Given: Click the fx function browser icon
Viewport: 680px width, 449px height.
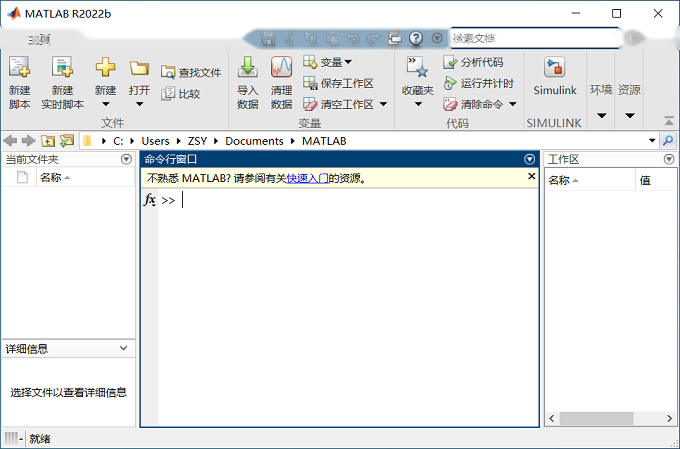Looking at the screenshot, I should coord(150,200).
